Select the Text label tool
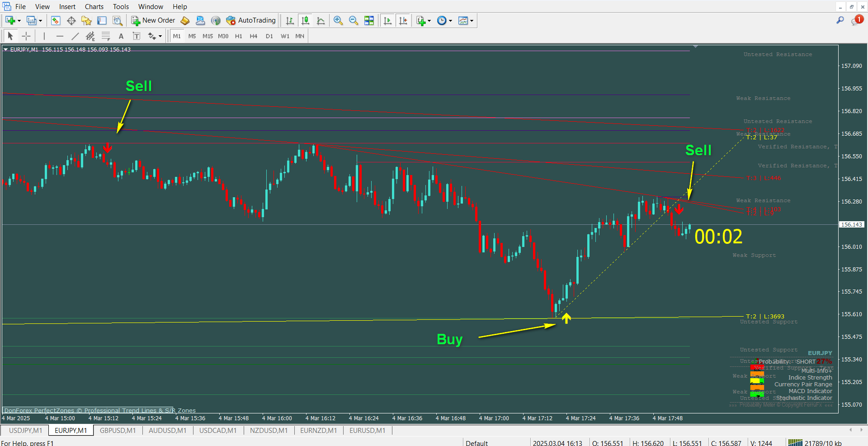Screen dimensions: 868x446 pos(121,36)
